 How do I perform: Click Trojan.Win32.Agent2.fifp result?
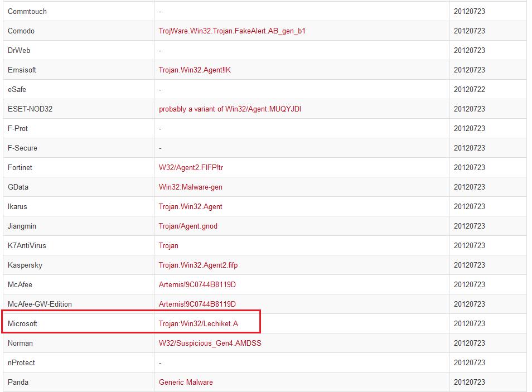(x=198, y=265)
